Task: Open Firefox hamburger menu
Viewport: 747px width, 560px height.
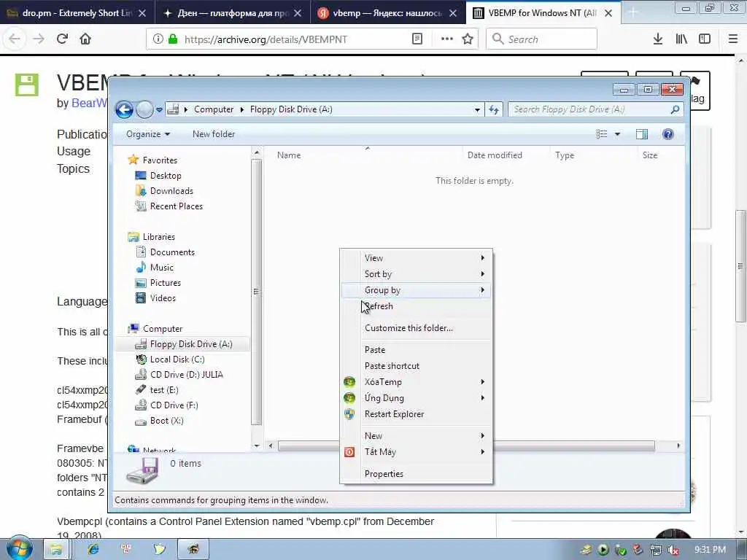Action: [732, 39]
